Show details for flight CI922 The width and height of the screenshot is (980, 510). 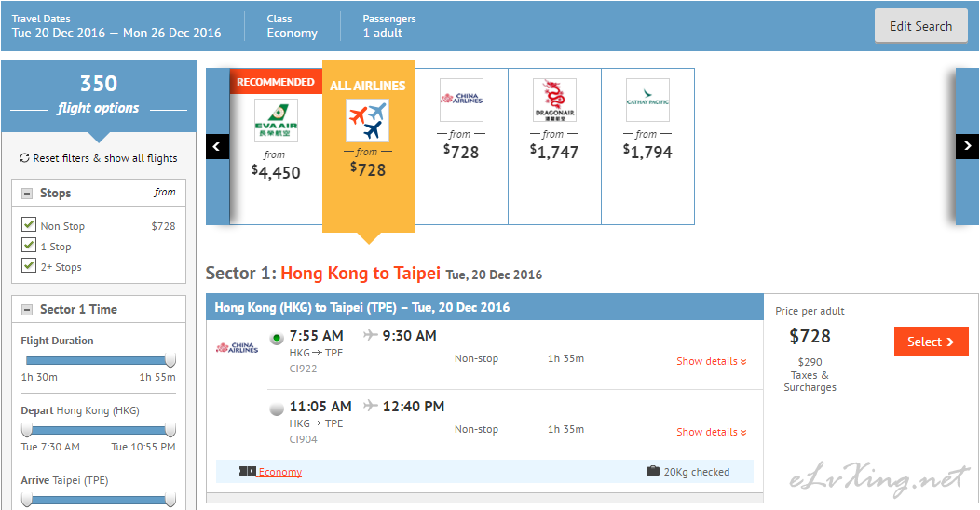712,361
